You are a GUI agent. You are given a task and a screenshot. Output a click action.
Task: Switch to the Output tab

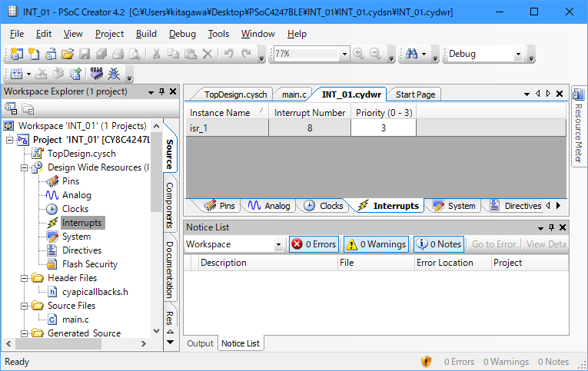point(201,343)
